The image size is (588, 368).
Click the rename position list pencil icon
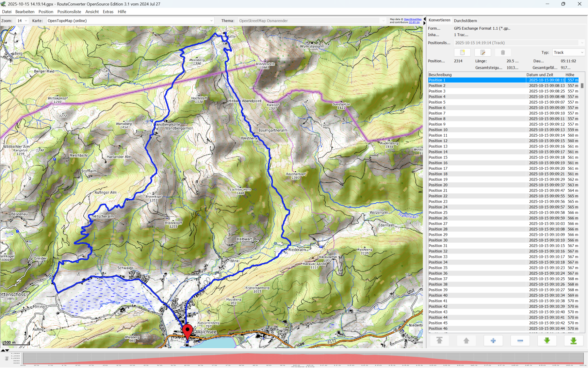click(x=483, y=52)
